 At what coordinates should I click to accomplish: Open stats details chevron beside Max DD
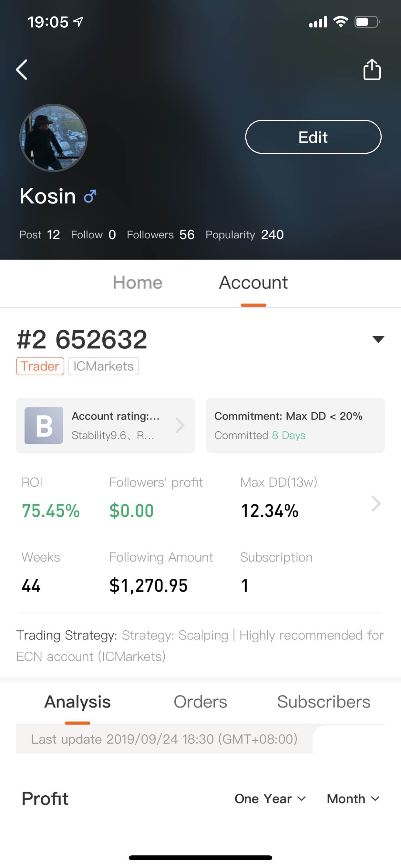[376, 503]
